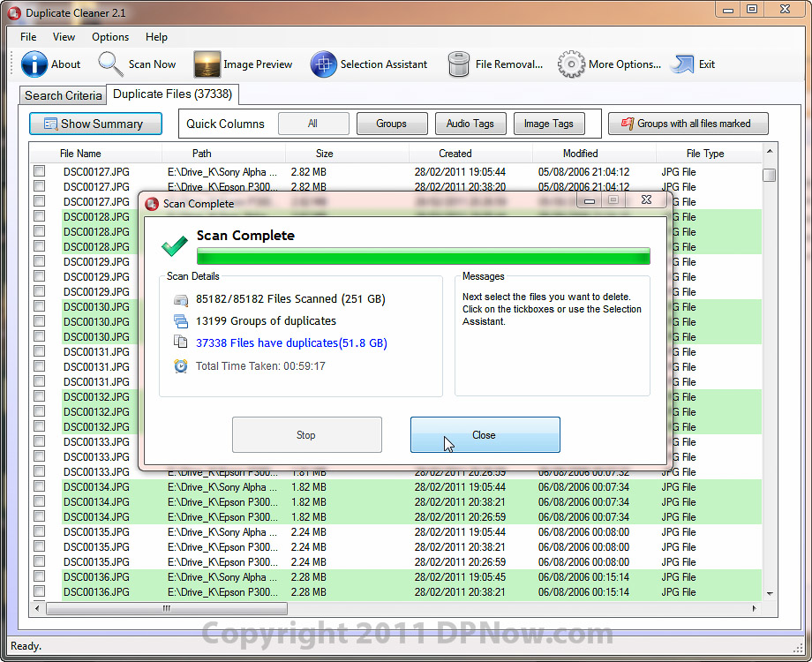Viewport: 812px width, 662px height.
Task: Click the Show Summary button
Action: point(95,124)
